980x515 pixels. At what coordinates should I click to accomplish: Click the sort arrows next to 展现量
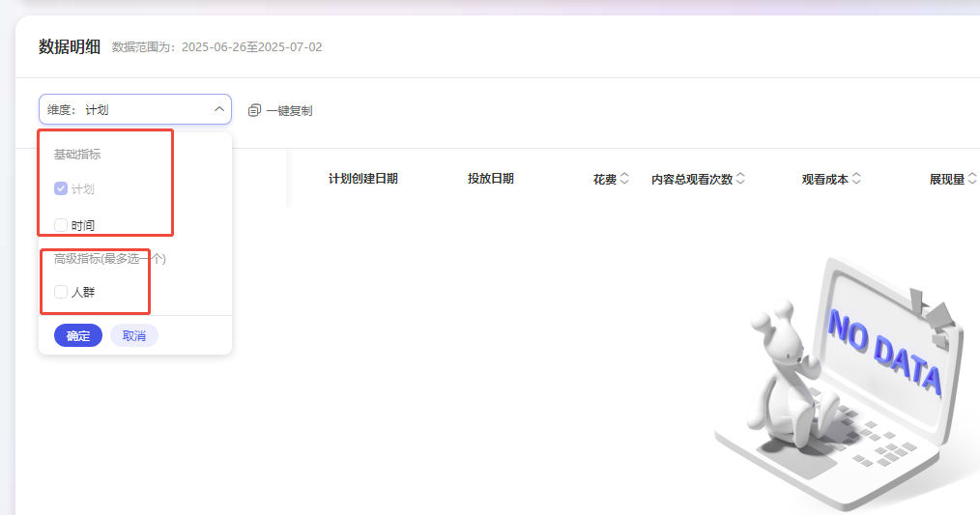(x=971, y=179)
